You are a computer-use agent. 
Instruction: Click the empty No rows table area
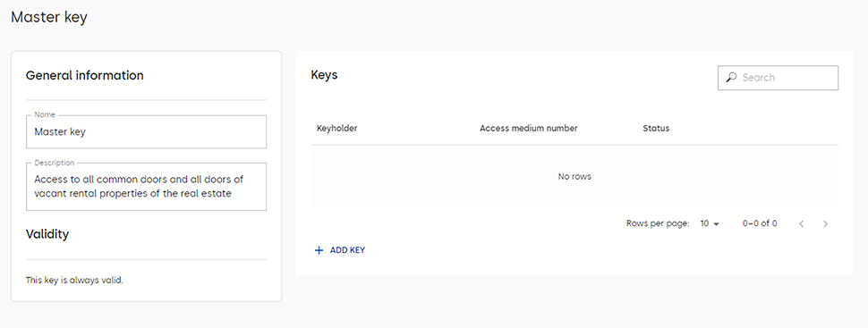pyautogui.click(x=574, y=176)
